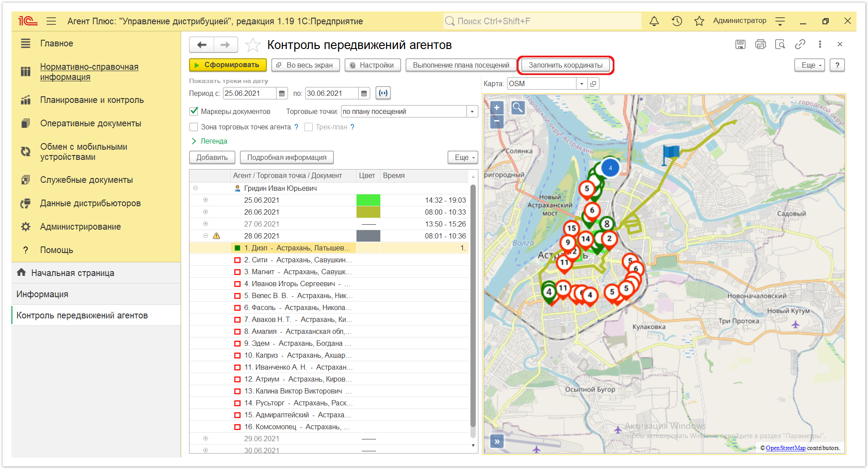Screen dimensions: 868x469
Task: Click Заполнить координаты button
Action: tap(565, 65)
